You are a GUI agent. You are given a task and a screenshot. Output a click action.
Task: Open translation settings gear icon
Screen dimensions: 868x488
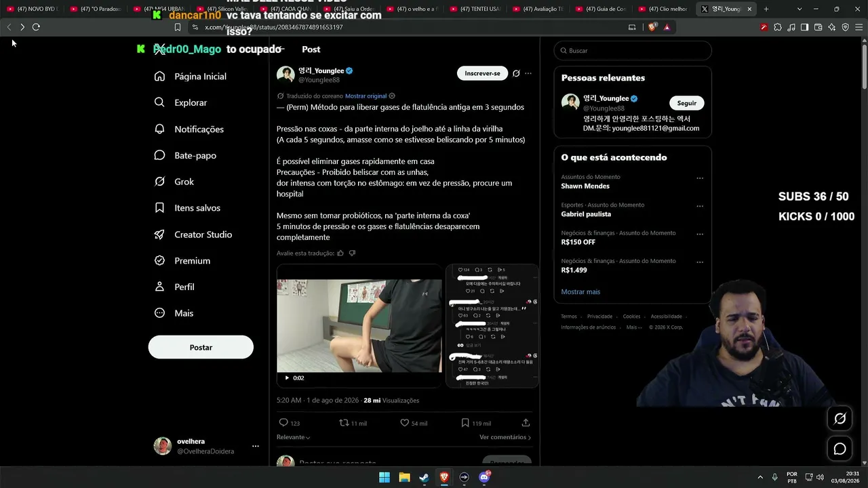(x=392, y=96)
